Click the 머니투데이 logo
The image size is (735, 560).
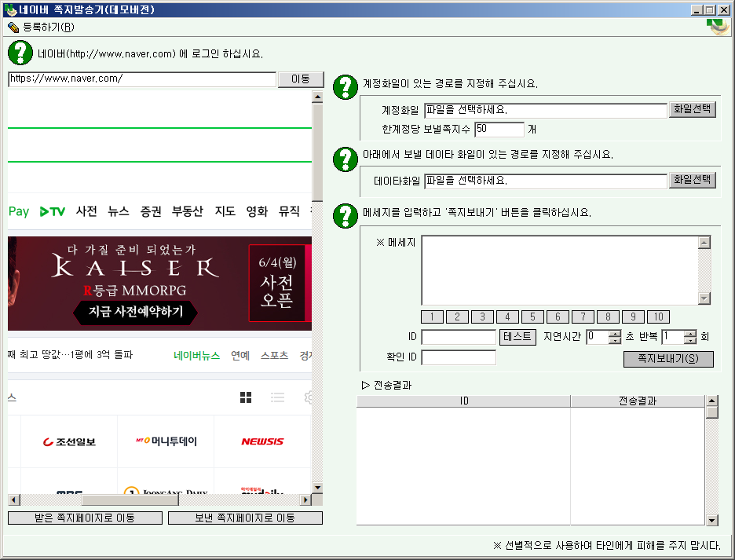pos(166,441)
